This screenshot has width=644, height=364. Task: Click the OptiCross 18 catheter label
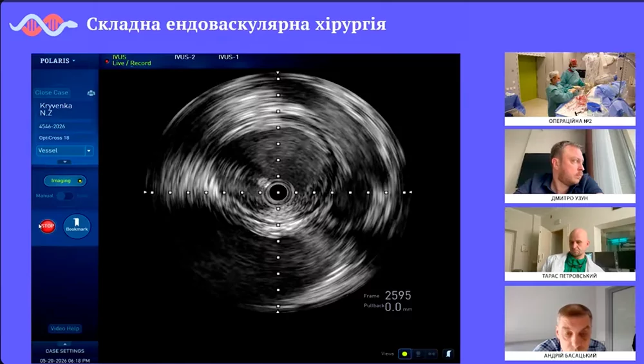[54, 138]
